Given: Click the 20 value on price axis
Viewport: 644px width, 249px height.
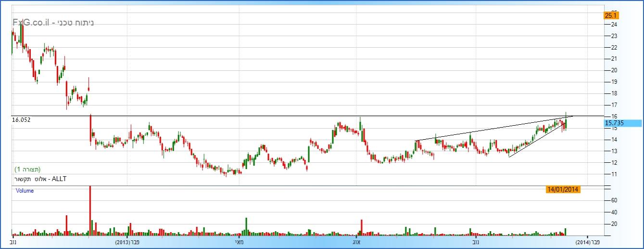Looking at the screenshot, I should 614,70.
